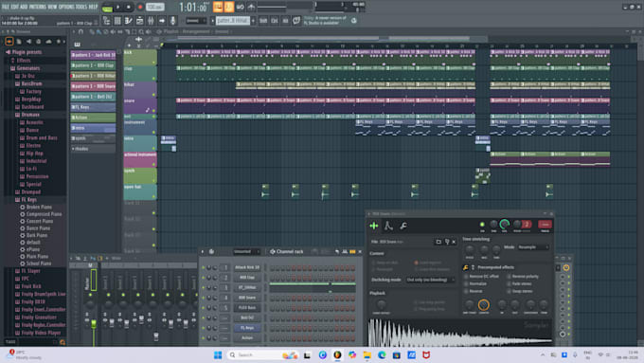Open the TOOLS menu
This screenshot has width=644, height=363.
pos(81,7)
